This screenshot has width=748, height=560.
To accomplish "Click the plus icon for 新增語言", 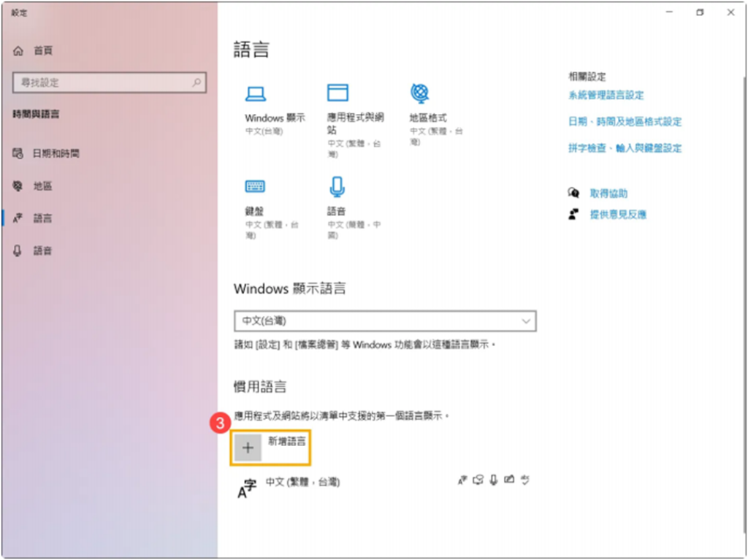I will pos(248,448).
